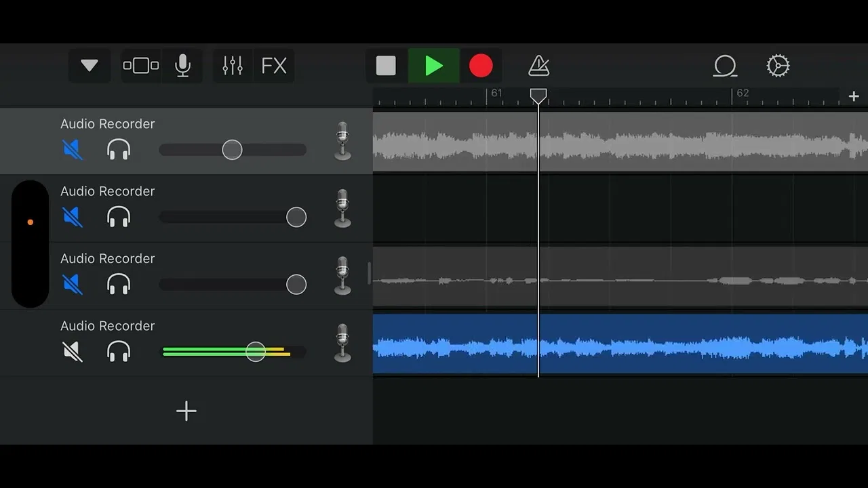868x488 pixels.
Task: Open the microphone instrument view
Action: click(182, 66)
